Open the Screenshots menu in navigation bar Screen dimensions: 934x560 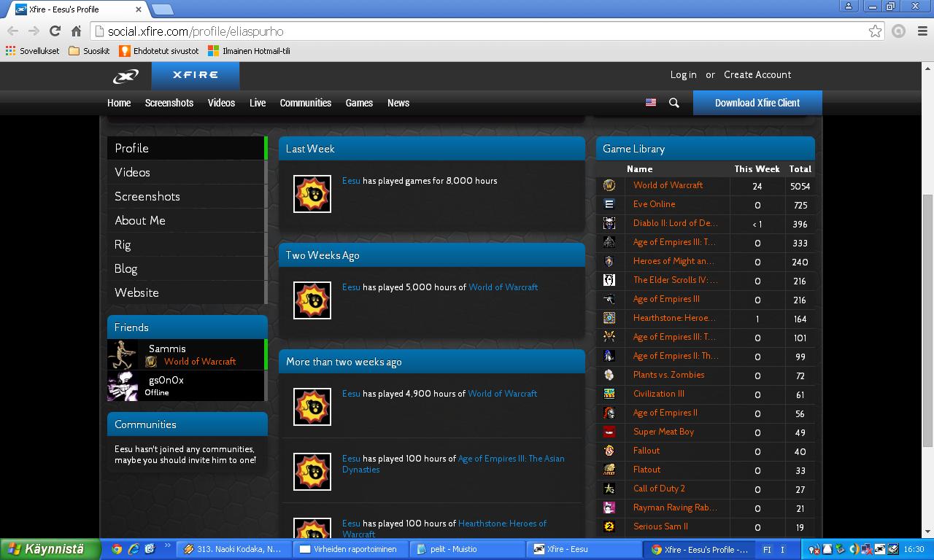pyautogui.click(x=169, y=103)
